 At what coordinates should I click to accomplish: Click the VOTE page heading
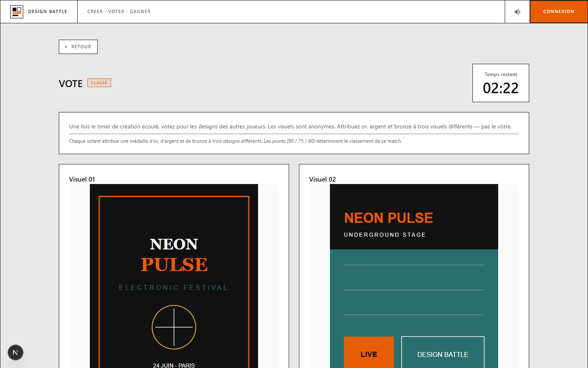[71, 83]
